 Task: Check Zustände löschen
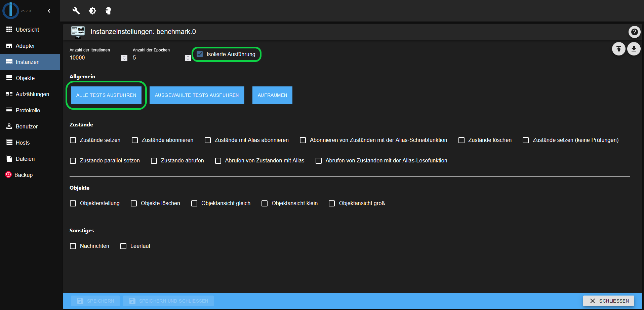[461, 140]
